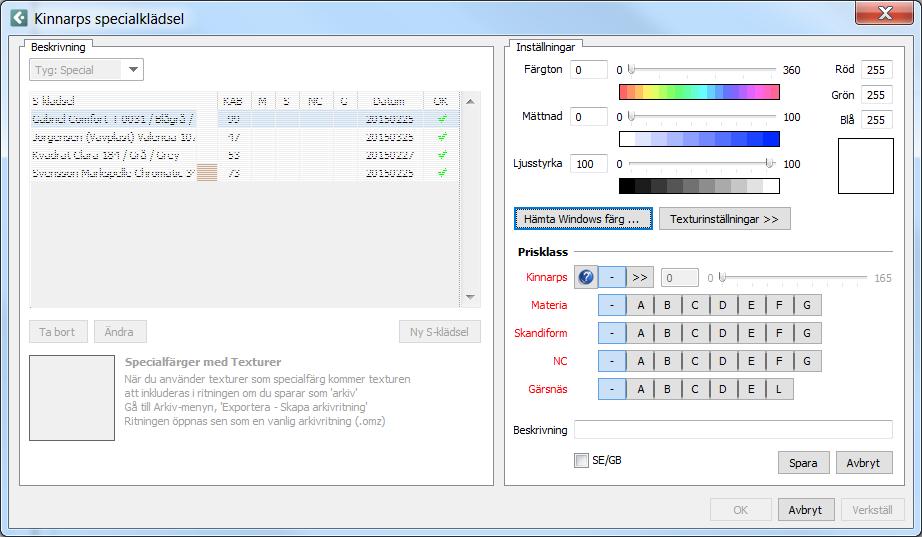The width and height of the screenshot is (922, 537).
Task: Click the blue saturation gradient bar
Action: point(699,139)
